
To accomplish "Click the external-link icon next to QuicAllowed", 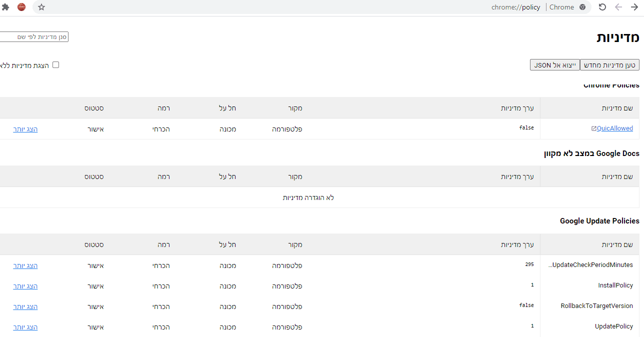I will click(x=593, y=128).
